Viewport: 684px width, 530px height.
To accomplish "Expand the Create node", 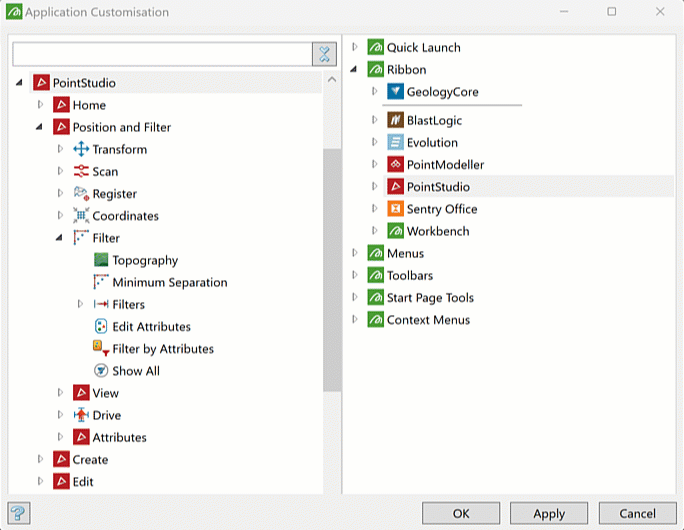I will 41,459.
